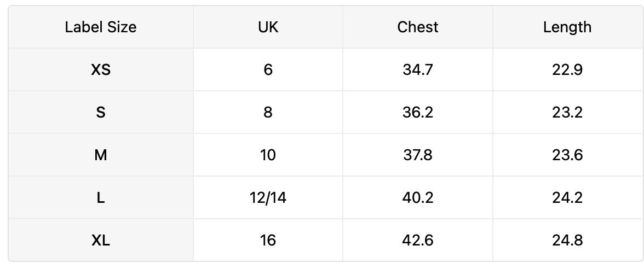Screen dimensions: 644x269
Task: Click the length value 23.6
Action: click(567, 155)
